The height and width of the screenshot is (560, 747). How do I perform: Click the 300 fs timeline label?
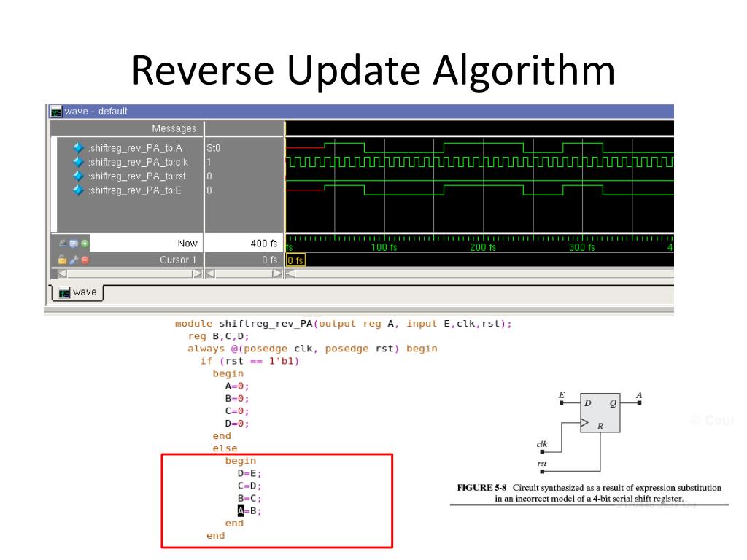(x=581, y=247)
